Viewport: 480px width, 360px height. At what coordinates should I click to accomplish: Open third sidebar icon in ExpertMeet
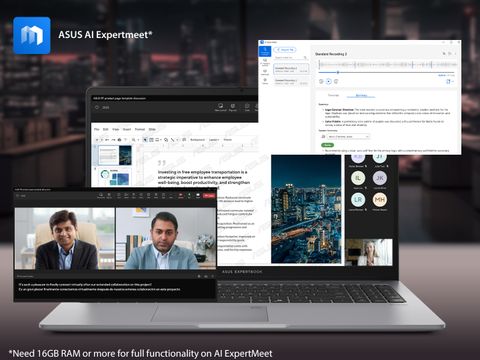tap(265, 72)
